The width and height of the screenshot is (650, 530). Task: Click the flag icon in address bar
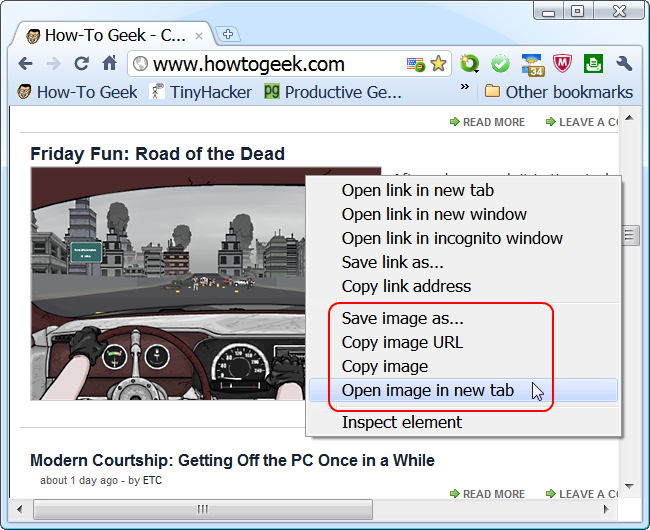click(415, 64)
